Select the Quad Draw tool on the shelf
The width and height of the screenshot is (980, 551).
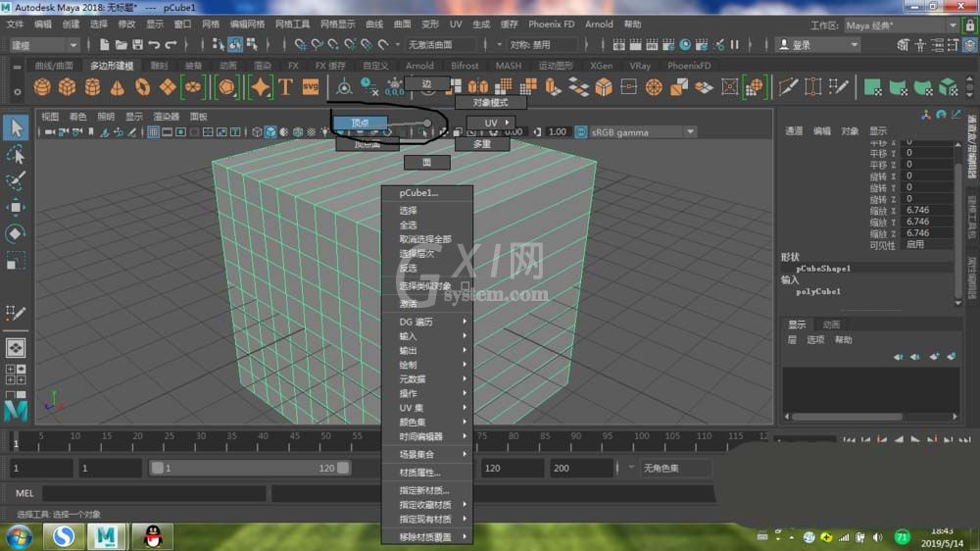(838, 87)
